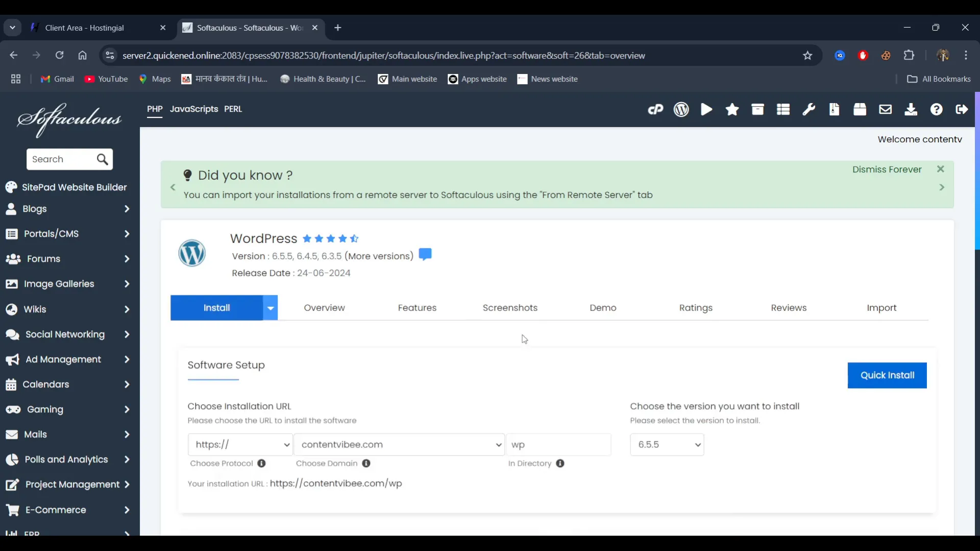Click the Quick Install button
The width and height of the screenshot is (980, 551).
tap(887, 375)
